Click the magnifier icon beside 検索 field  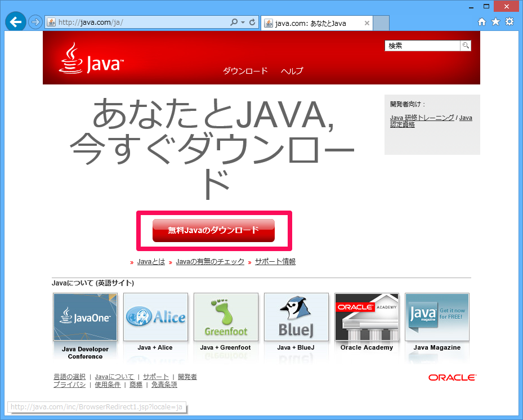466,46
